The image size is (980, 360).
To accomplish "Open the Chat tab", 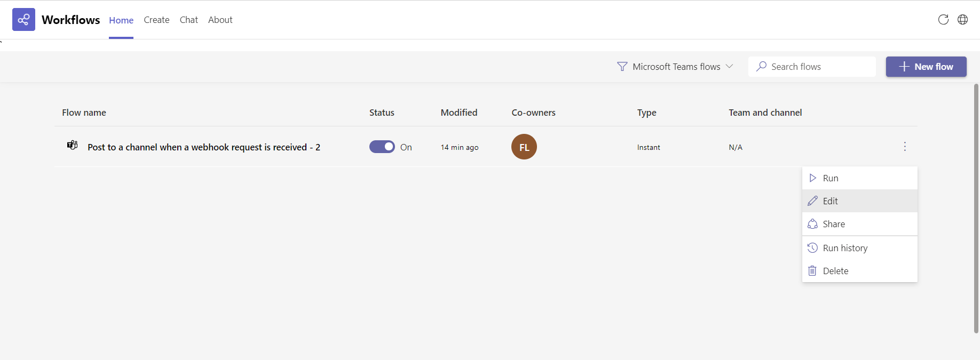I will click(x=188, y=20).
